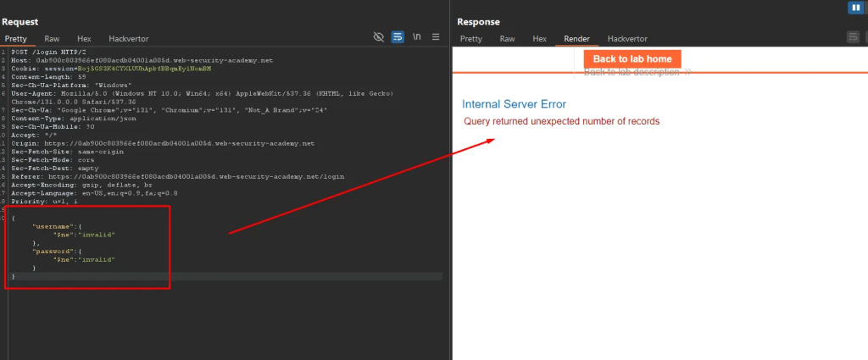Click the Response word wrap icon

pyautogui.click(x=853, y=37)
